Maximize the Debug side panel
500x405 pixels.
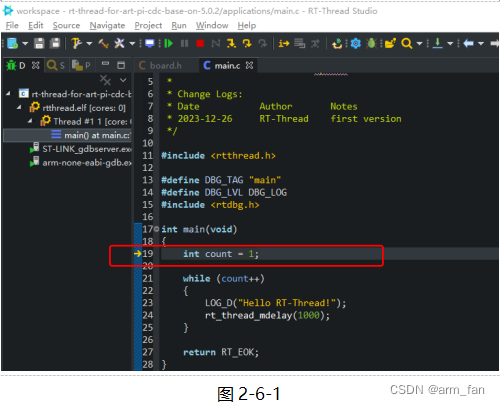coord(121,65)
